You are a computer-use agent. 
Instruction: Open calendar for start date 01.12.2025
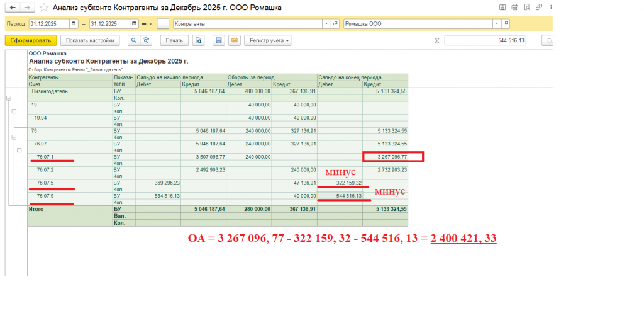74,24
